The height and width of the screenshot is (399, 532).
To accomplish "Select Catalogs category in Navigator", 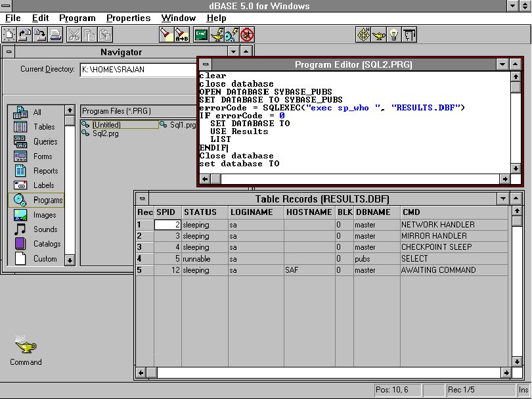I will pyautogui.click(x=36, y=244).
